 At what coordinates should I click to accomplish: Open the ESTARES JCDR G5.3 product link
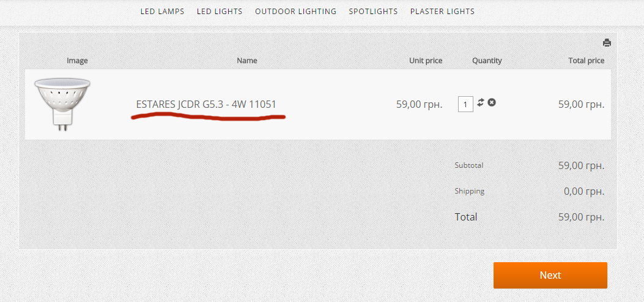206,104
